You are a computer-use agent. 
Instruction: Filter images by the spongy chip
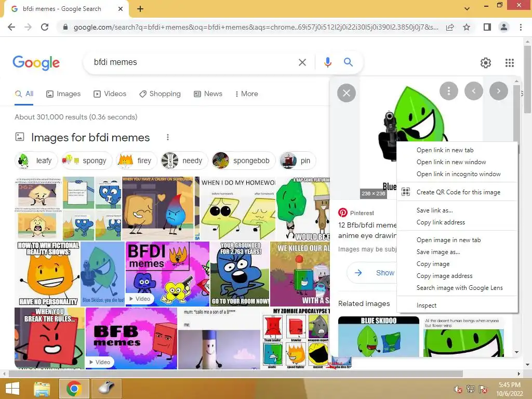[x=86, y=161]
